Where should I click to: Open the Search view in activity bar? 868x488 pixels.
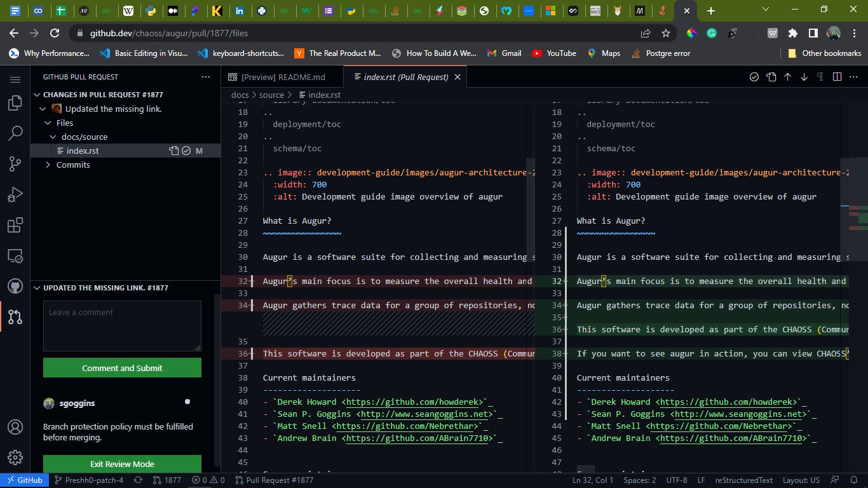(15, 133)
